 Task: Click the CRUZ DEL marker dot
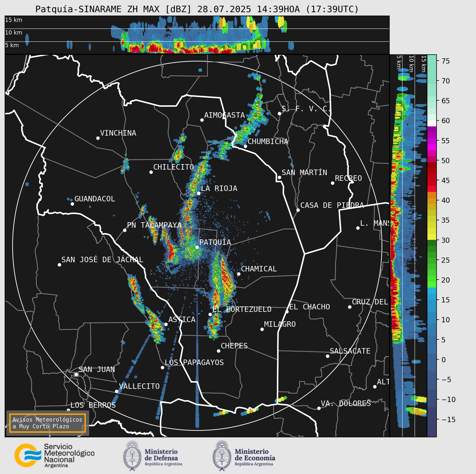350,307
